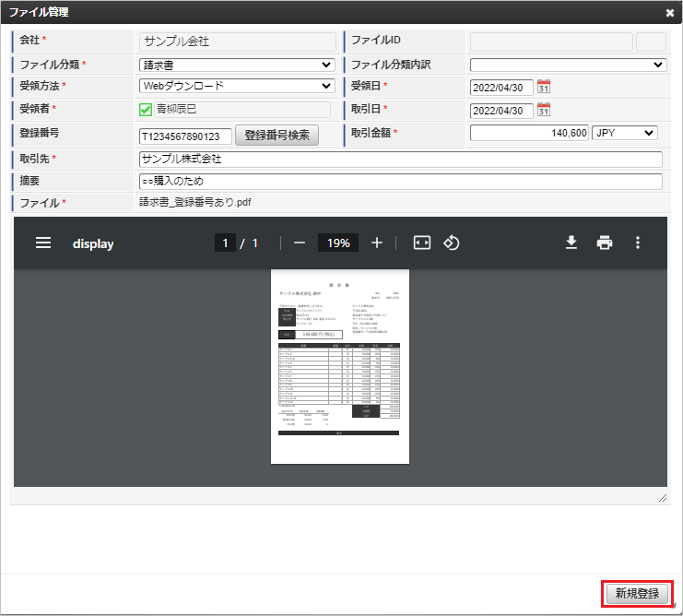The height and width of the screenshot is (616, 683).
Task: Close the ファイル管理 dialog
Action: tap(670, 13)
